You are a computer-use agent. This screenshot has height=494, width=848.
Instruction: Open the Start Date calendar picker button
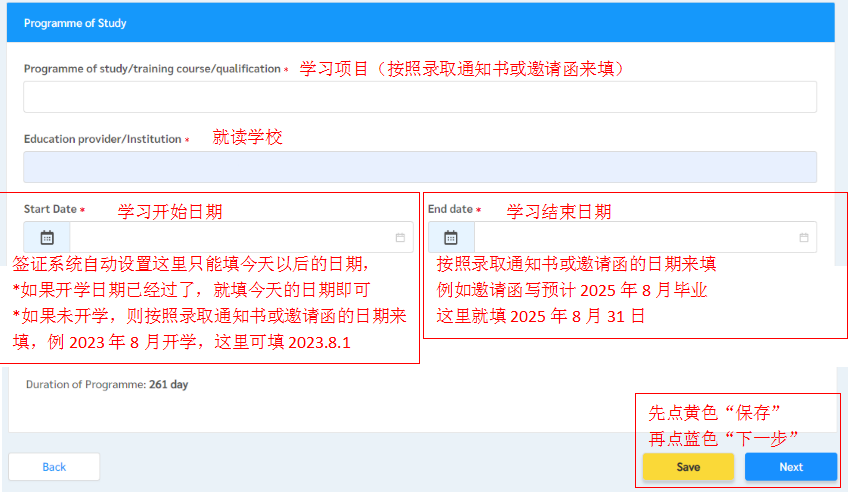point(47,238)
